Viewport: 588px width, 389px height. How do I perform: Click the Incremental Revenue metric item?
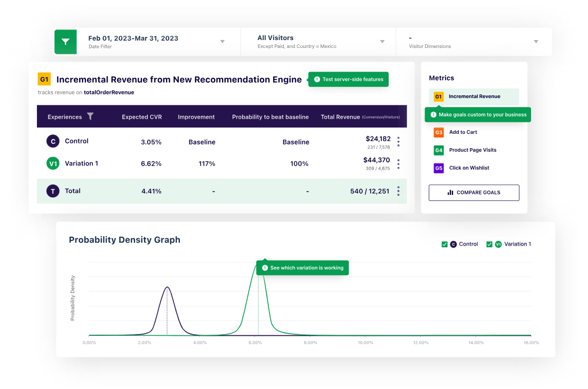click(x=474, y=96)
